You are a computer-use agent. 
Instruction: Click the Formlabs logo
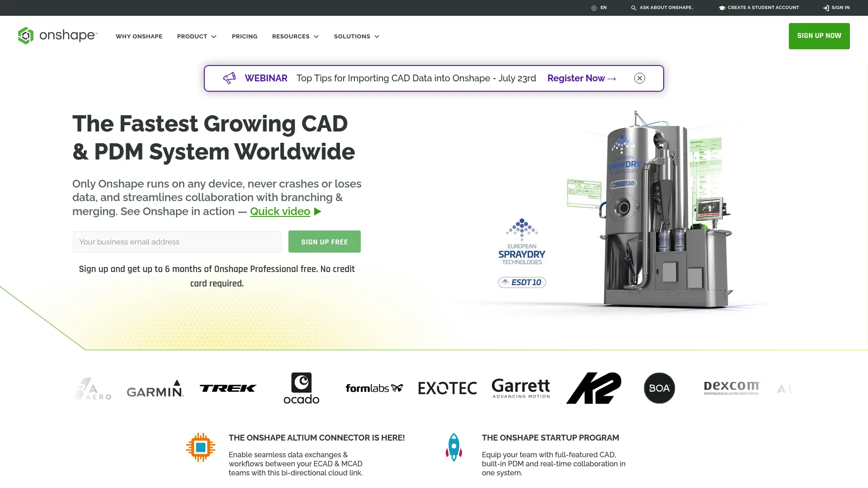(x=374, y=388)
